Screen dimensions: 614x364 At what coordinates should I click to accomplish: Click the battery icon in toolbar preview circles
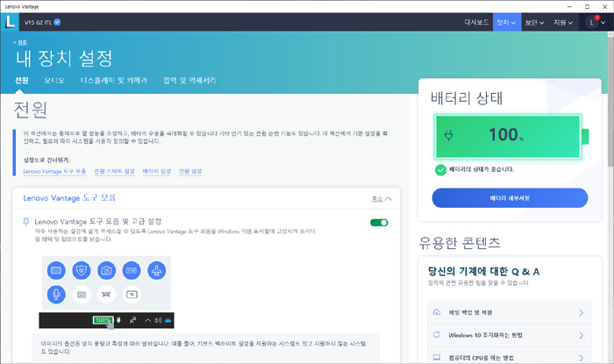point(132,270)
